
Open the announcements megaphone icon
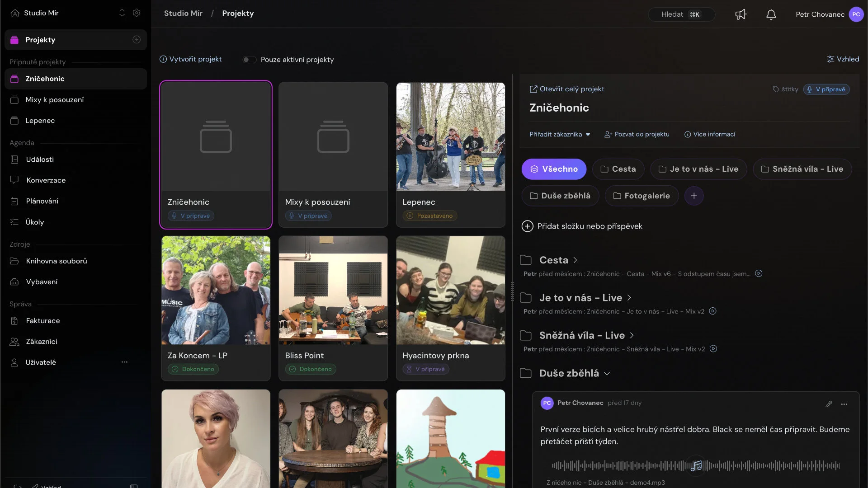(741, 14)
